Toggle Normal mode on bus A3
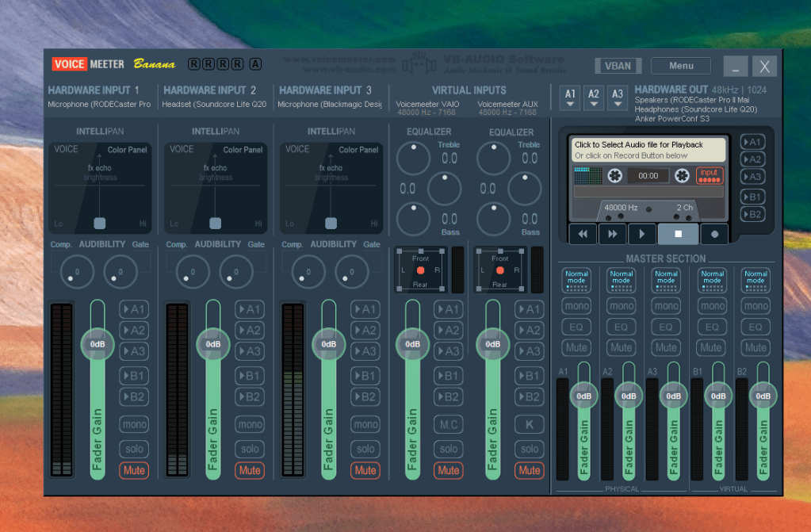The width and height of the screenshot is (811, 532). click(666, 280)
